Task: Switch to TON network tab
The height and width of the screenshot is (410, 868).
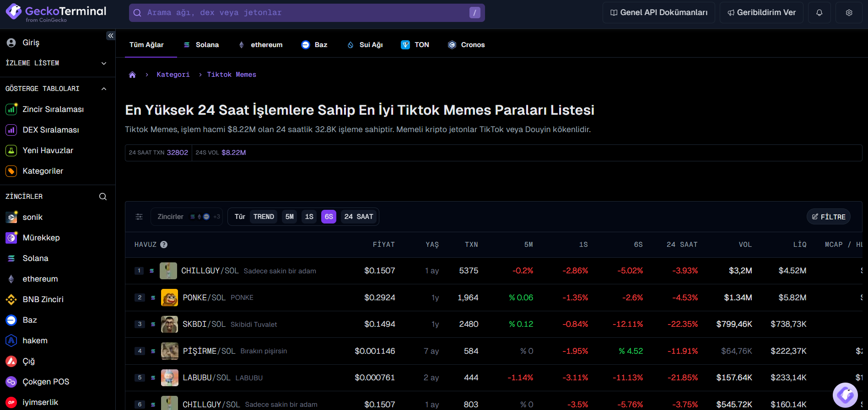Action: (x=415, y=45)
